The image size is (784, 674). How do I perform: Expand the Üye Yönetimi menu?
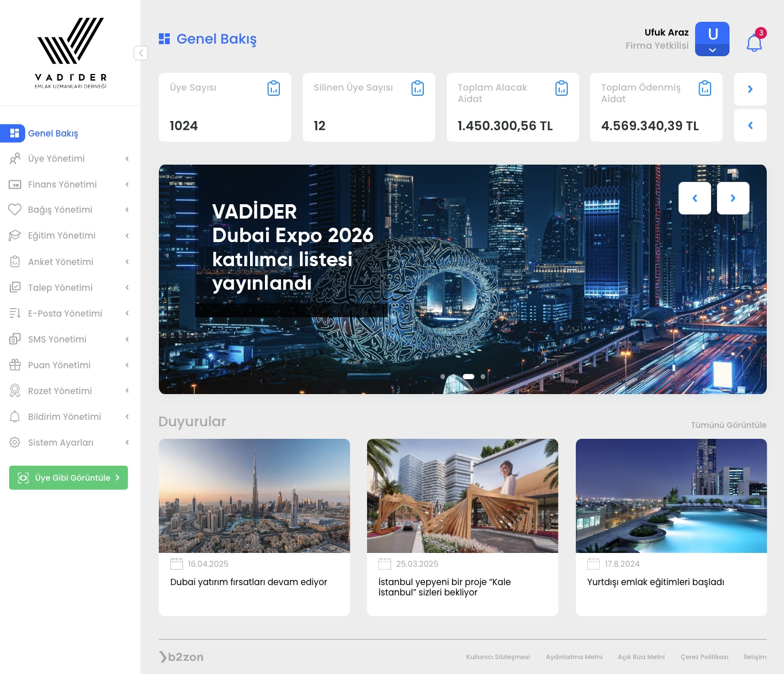69,159
